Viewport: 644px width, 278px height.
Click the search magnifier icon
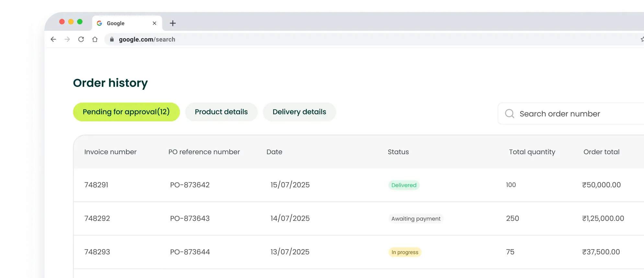pyautogui.click(x=510, y=113)
